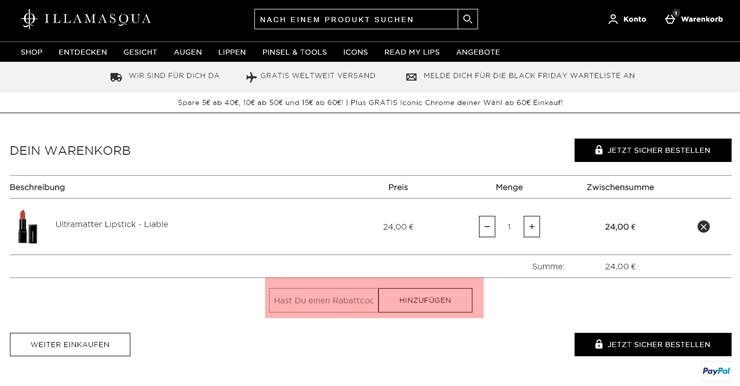Click the Black Friday Warteliste link
740x386 pixels.
(x=529, y=76)
